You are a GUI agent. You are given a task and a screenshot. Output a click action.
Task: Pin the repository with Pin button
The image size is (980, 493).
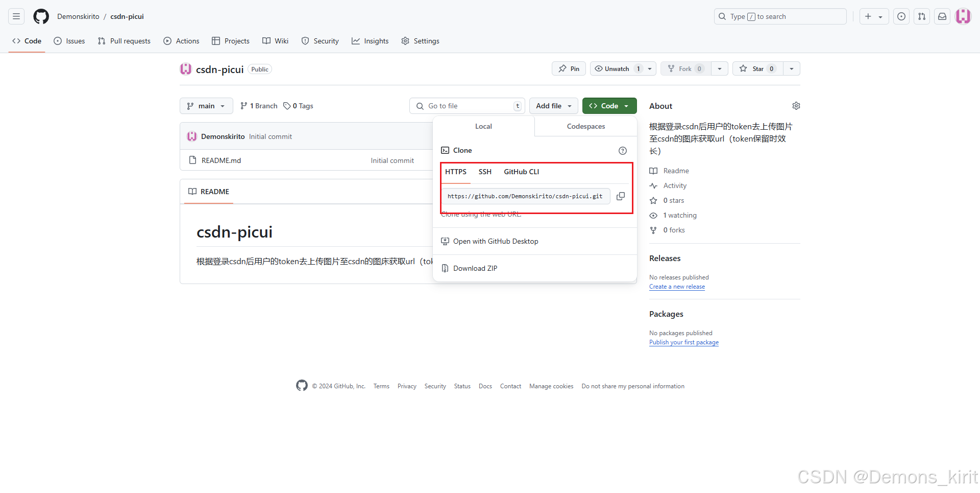(x=569, y=68)
